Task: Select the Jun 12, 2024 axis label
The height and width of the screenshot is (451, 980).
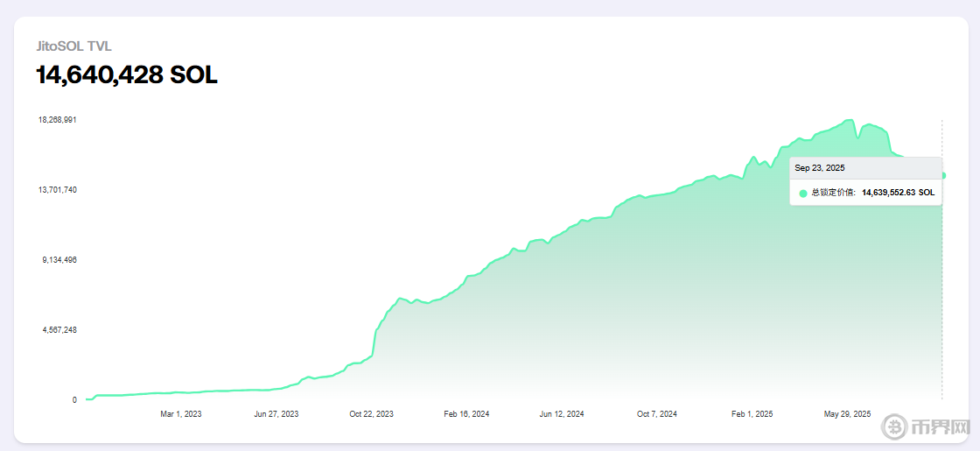Action: 562,414
